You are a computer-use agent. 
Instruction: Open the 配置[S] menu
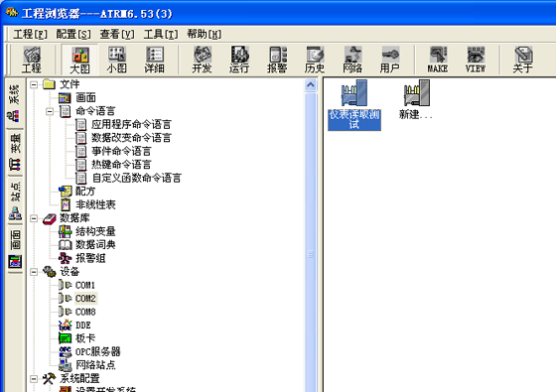[73, 34]
